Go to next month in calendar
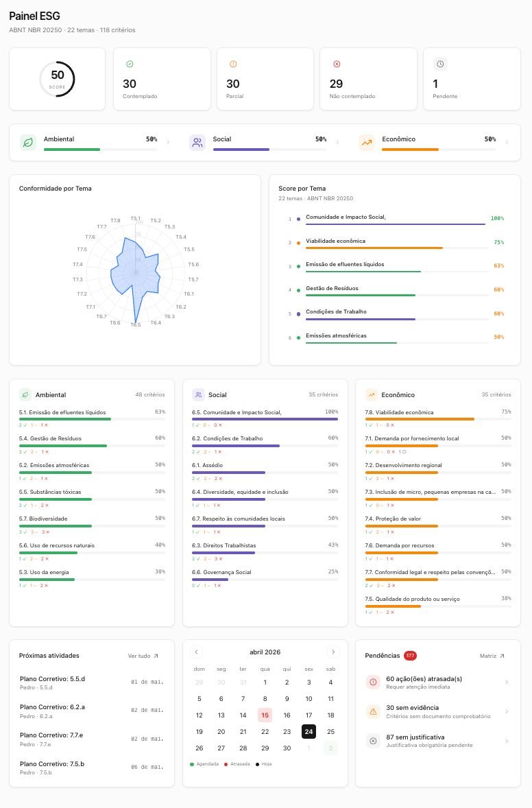Viewport: 532px width, 808px height. coord(333,652)
